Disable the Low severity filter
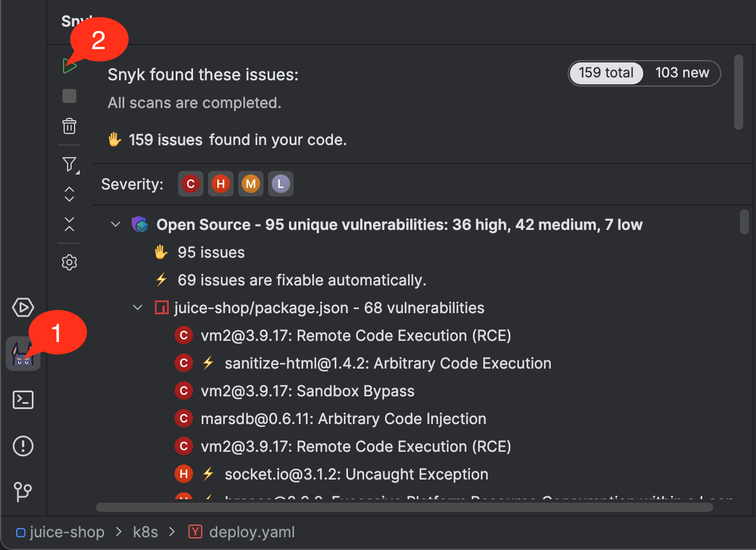756x550 pixels. 281,184
